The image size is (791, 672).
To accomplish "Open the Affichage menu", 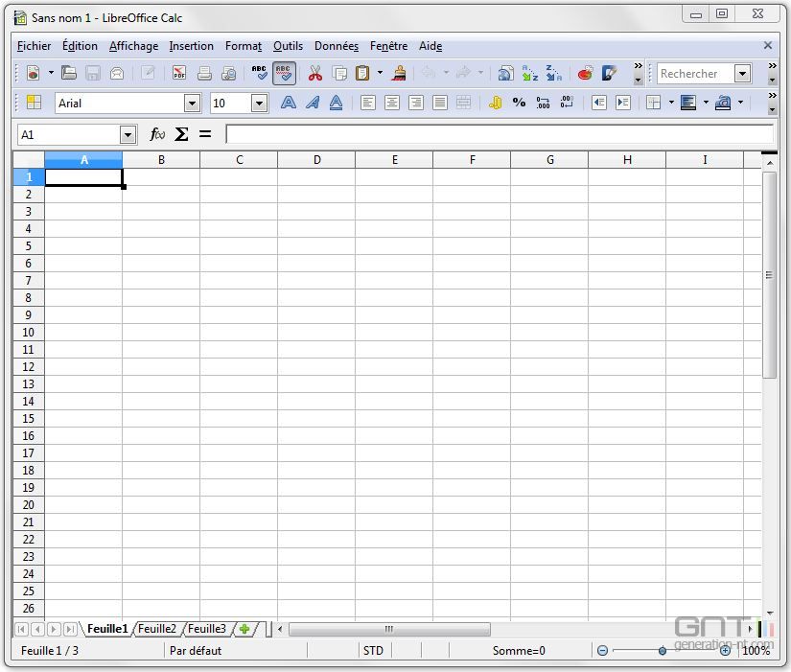I will point(133,46).
